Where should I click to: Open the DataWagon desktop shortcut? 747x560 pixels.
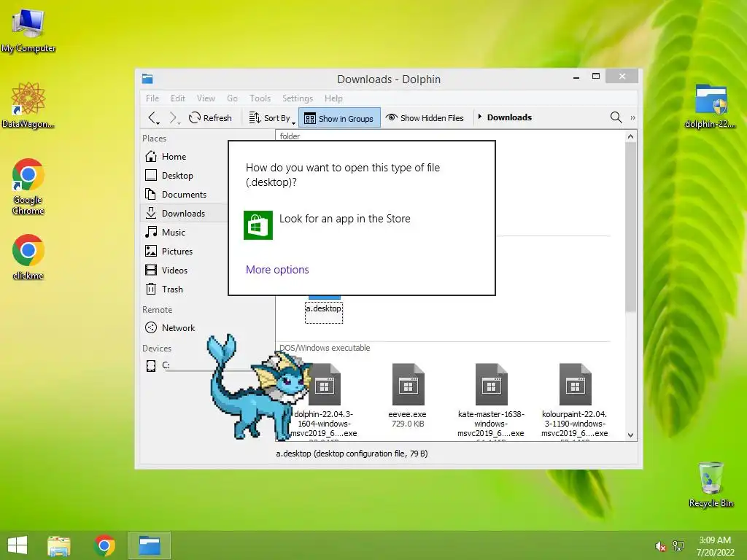pyautogui.click(x=28, y=105)
